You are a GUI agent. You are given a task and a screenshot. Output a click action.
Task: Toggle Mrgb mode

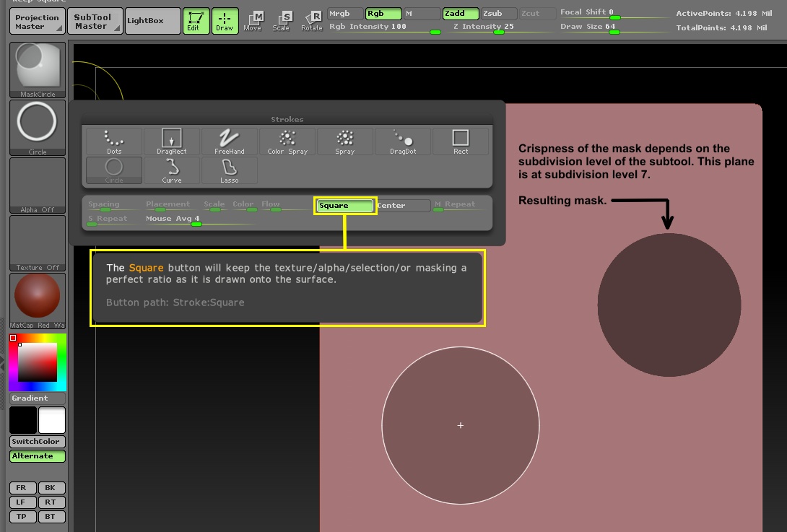(345, 14)
